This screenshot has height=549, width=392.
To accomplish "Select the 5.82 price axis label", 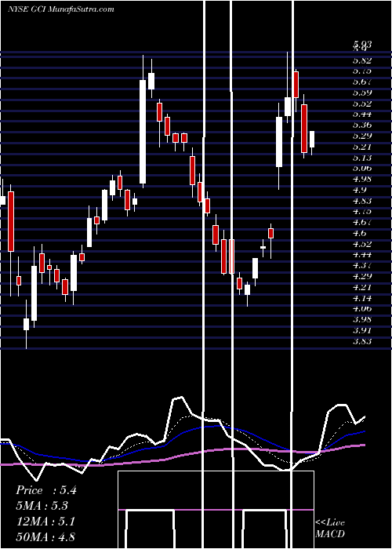I will coord(362,60).
